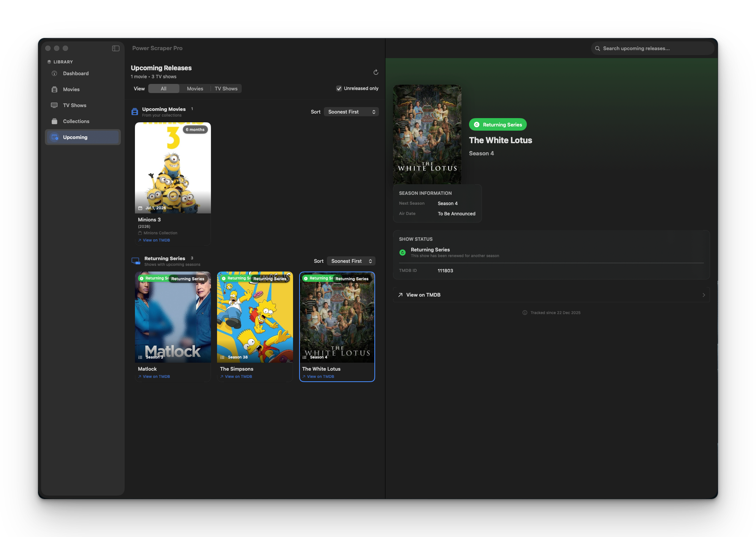
Task: Click the magnifier icon in the search bar
Action: coord(597,48)
